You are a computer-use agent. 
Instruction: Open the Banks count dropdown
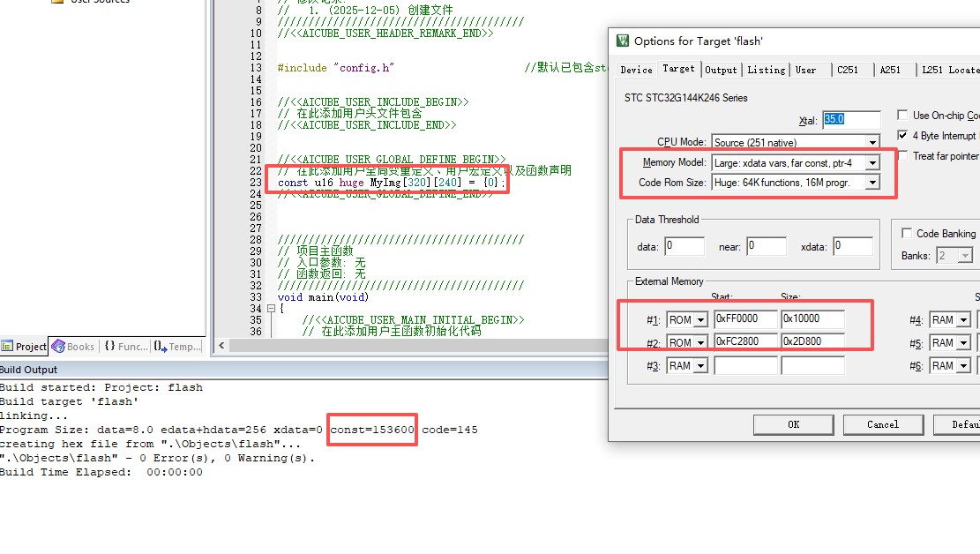(x=966, y=256)
